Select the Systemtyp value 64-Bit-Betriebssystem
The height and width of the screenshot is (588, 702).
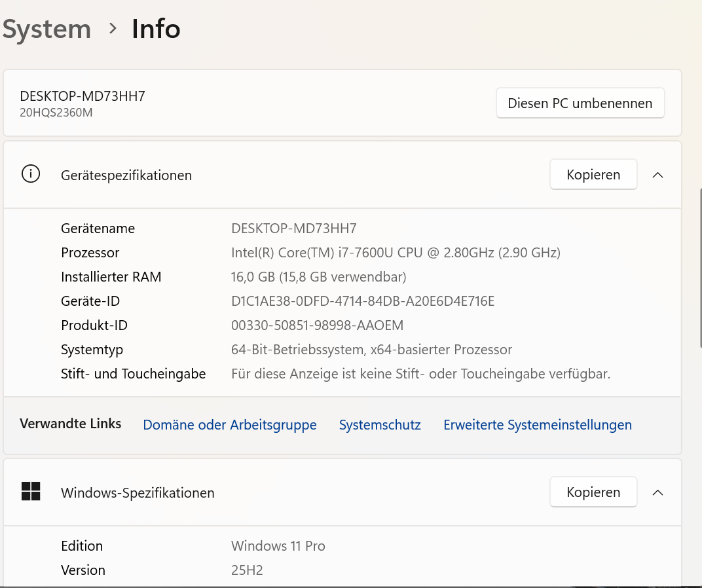pos(371,349)
